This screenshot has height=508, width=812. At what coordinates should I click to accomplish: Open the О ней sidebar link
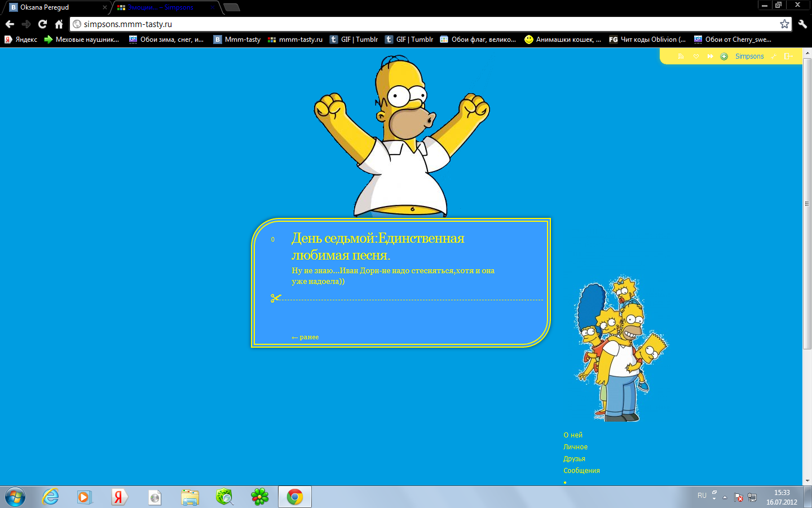(x=573, y=435)
